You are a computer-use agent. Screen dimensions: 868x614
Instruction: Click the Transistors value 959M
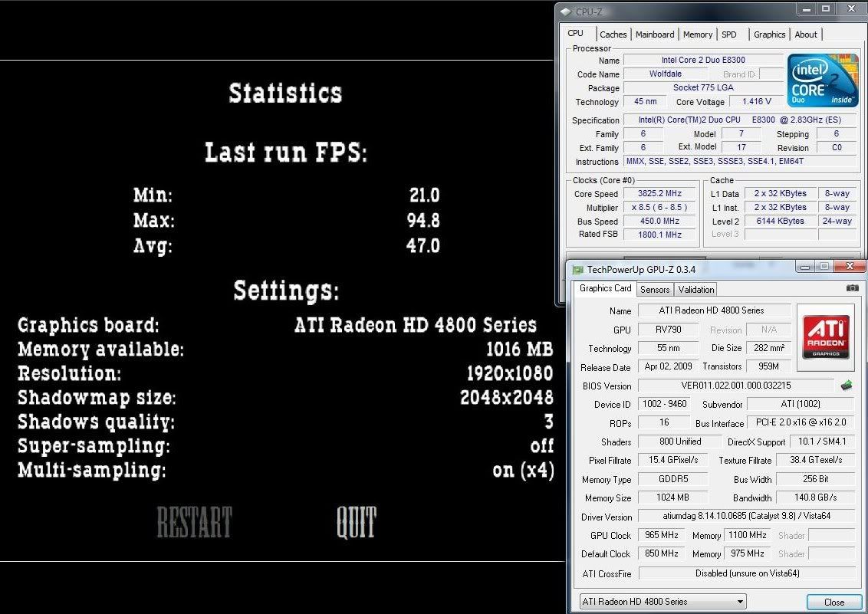click(768, 366)
